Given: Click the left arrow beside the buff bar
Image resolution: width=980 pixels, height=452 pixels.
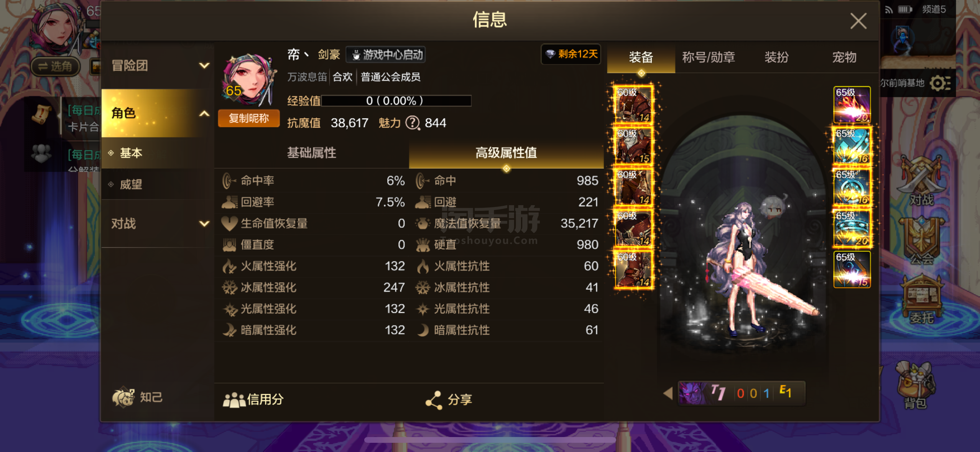Looking at the screenshot, I should (x=668, y=393).
